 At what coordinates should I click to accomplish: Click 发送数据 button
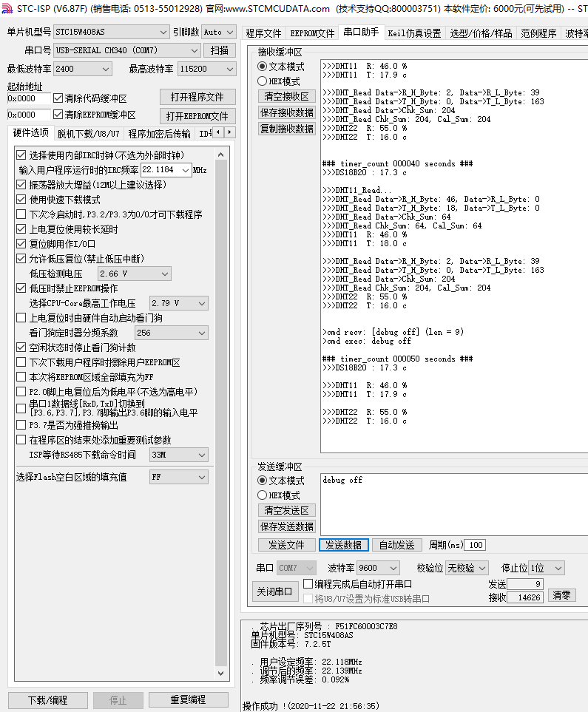[x=343, y=545]
